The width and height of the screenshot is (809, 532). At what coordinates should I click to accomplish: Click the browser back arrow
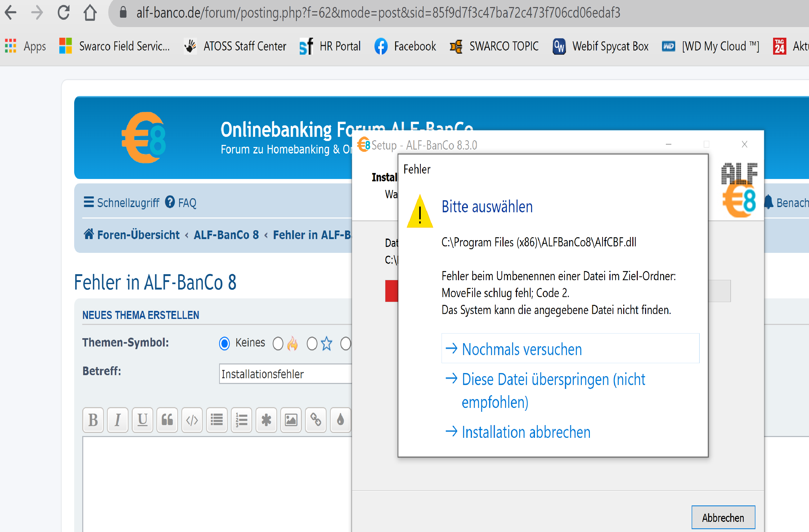pyautogui.click(x=11, y=13)
